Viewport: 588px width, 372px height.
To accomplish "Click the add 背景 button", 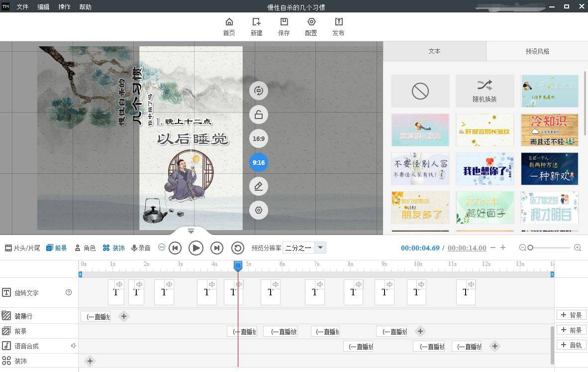I will pos(571,315).
